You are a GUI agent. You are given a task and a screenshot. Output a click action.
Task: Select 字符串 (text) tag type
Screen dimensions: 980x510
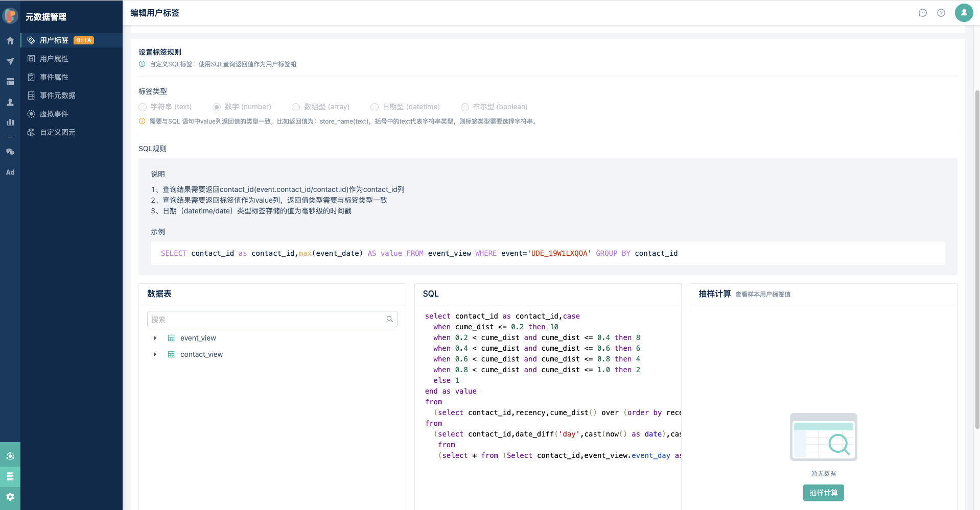point(143,107)
